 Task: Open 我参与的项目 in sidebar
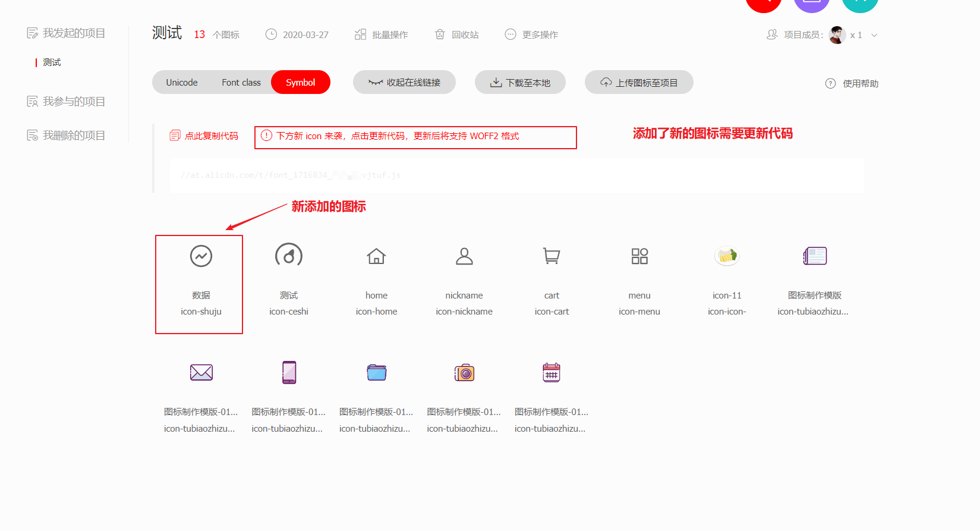click(74, 102)
